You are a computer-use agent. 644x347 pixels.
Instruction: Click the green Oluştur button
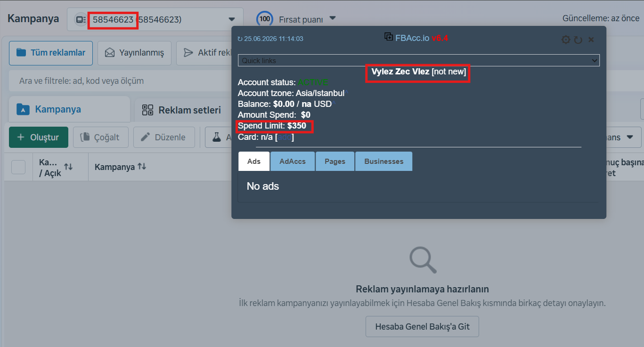point(39,137)
